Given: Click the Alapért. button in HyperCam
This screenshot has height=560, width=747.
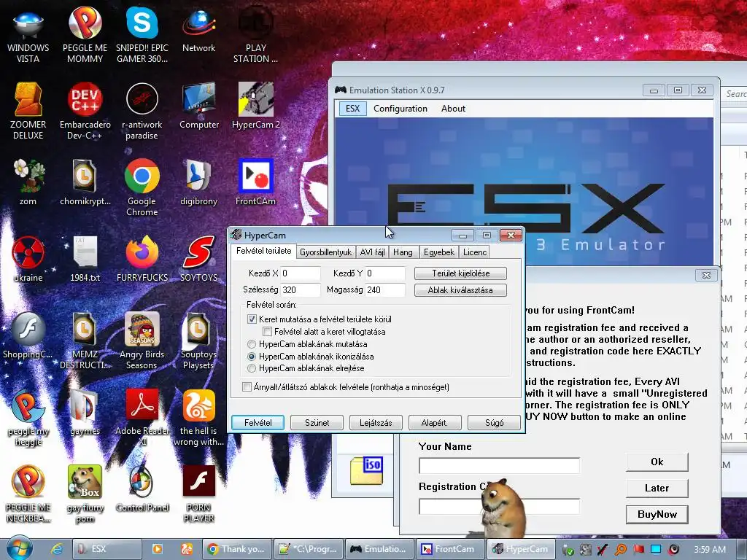Looking at the screenshot, I should pos(435,422).
